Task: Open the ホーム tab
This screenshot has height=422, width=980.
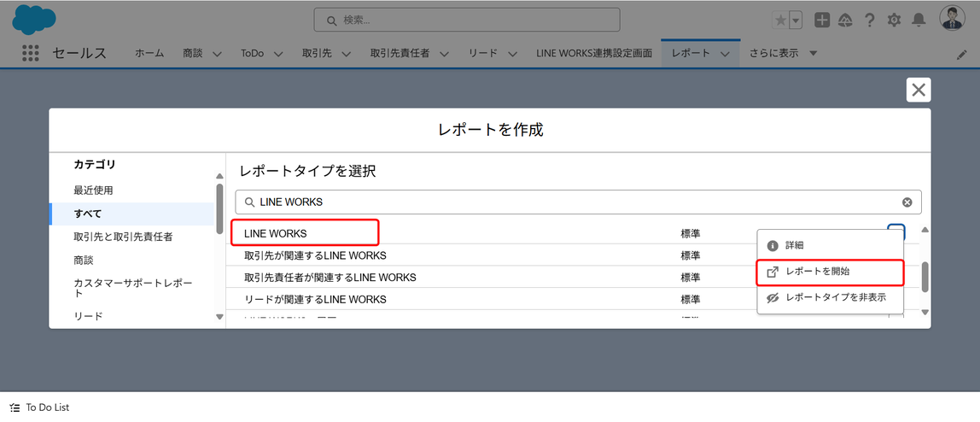Action: [149, 53]
